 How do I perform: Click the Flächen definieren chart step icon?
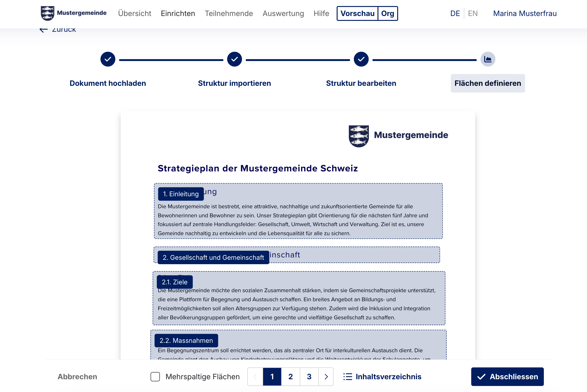click(487, 59)
